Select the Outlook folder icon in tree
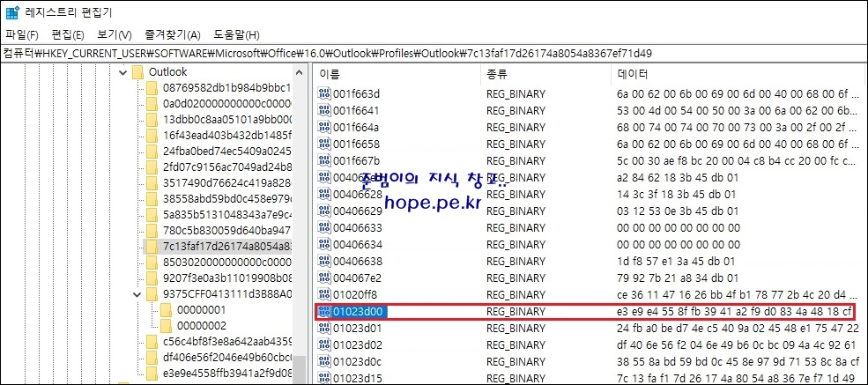This screenshot has height=385, width=868. pyautogui.click(x=139, y=72)
